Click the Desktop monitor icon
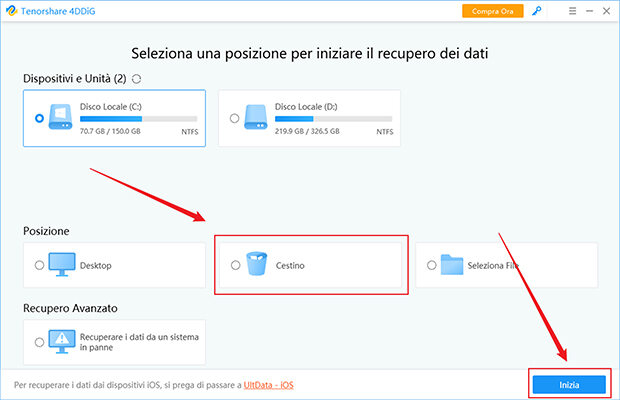 (62, 264)
